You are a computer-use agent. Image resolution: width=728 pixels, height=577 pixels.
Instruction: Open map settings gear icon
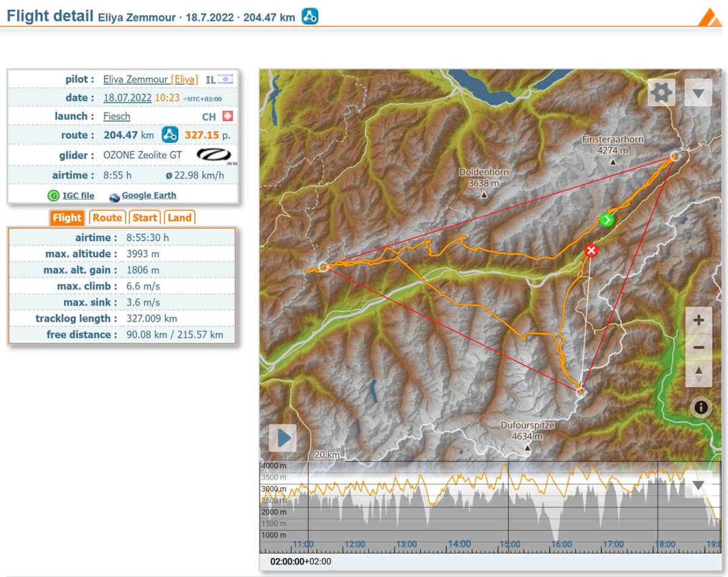coord(661,92)
